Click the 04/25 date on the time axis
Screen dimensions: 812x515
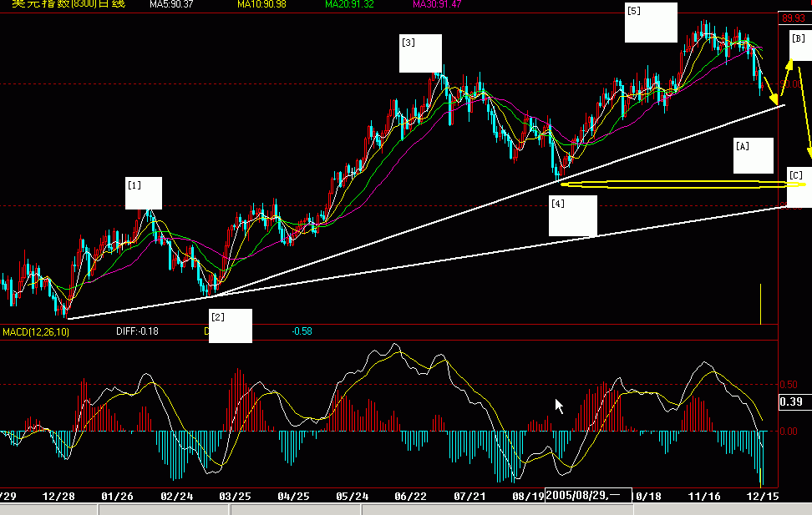click(293, 497)
